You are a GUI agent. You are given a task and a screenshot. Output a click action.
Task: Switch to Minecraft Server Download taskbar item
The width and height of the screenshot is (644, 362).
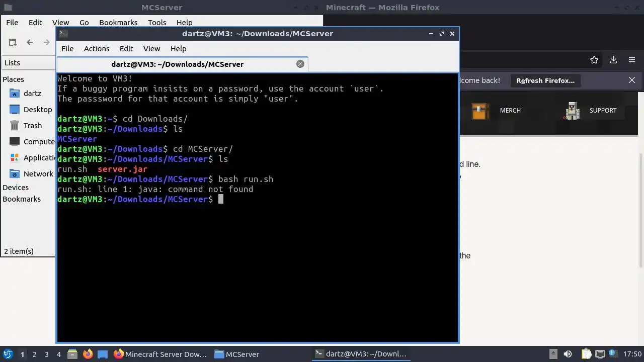(160, 354)
